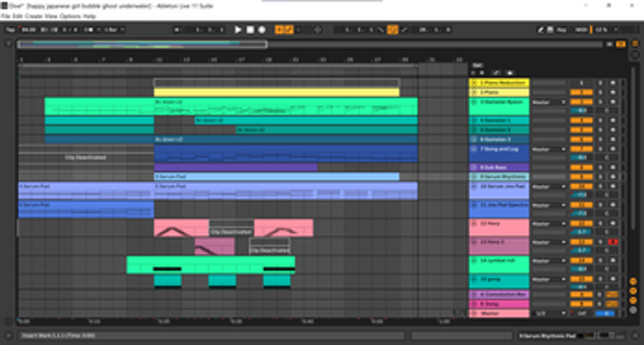Toggle Draw Mode pencil icon
This screenshot has width=644, height=345.
tap(542, 30)
